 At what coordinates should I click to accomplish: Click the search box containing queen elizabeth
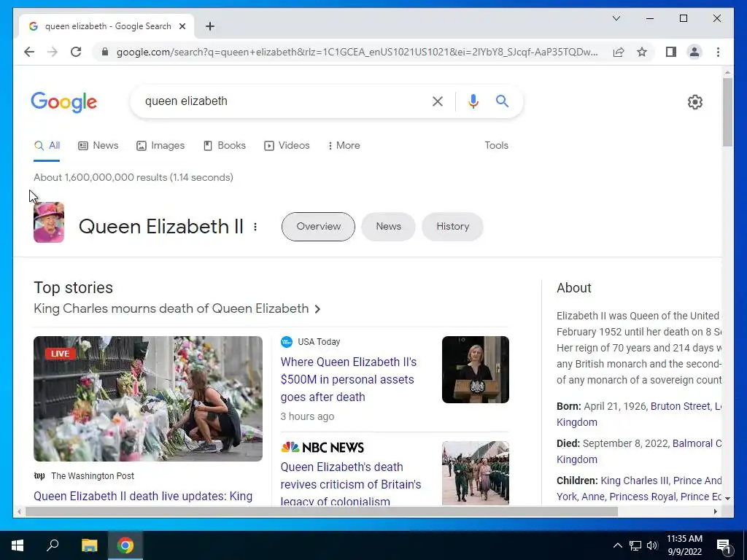281,101
